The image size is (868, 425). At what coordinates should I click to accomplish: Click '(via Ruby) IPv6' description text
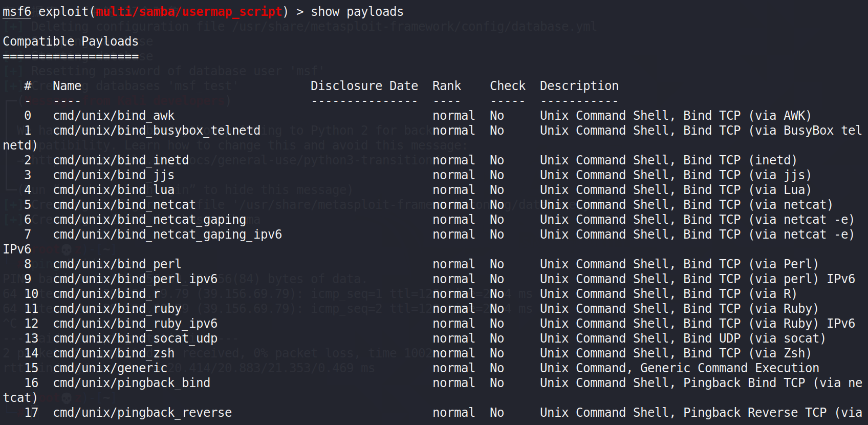click(x=801, y=324)
